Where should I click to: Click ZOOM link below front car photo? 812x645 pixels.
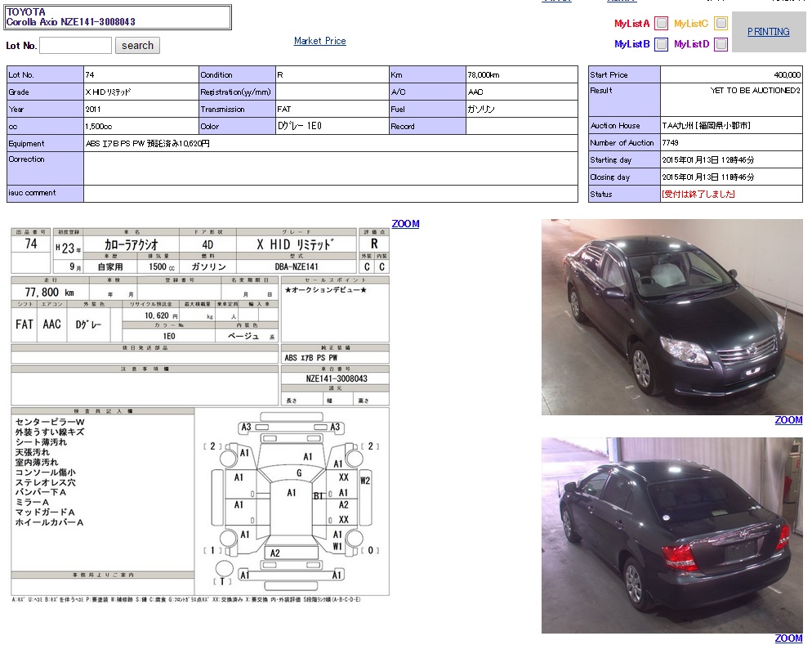coord(788,420)
